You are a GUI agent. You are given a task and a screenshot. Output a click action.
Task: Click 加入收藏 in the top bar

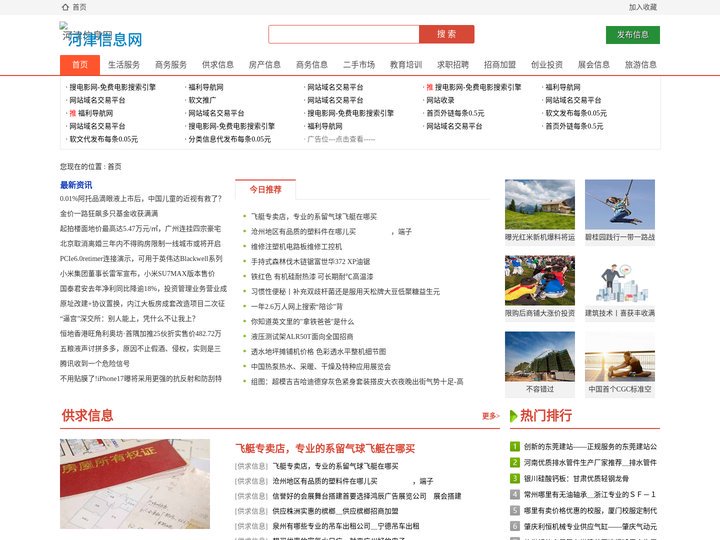click(x=643, y=7)
